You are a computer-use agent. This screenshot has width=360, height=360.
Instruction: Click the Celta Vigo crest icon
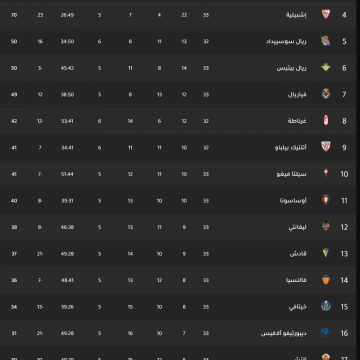[x=326, y=173]
